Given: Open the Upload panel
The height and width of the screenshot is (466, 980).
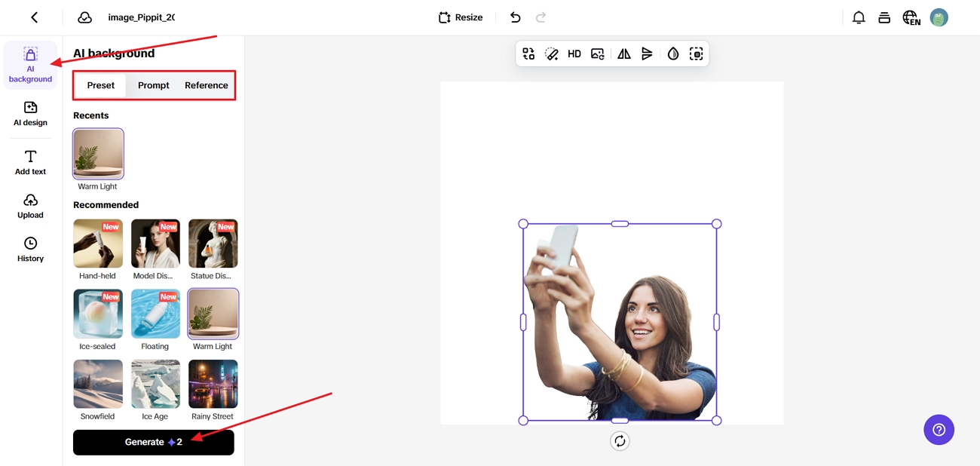Looking at the screenshot, I should 30,205.
